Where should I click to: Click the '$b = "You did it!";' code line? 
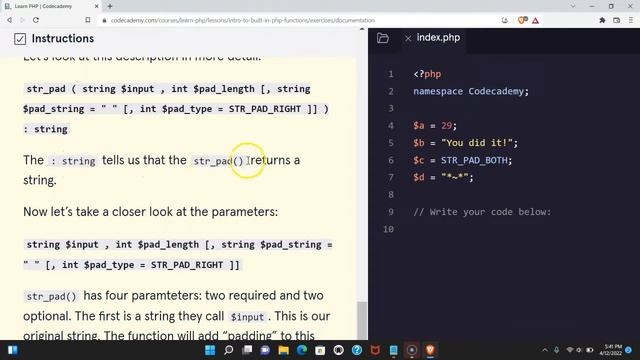pyautogui.click(x=465, y=143)
